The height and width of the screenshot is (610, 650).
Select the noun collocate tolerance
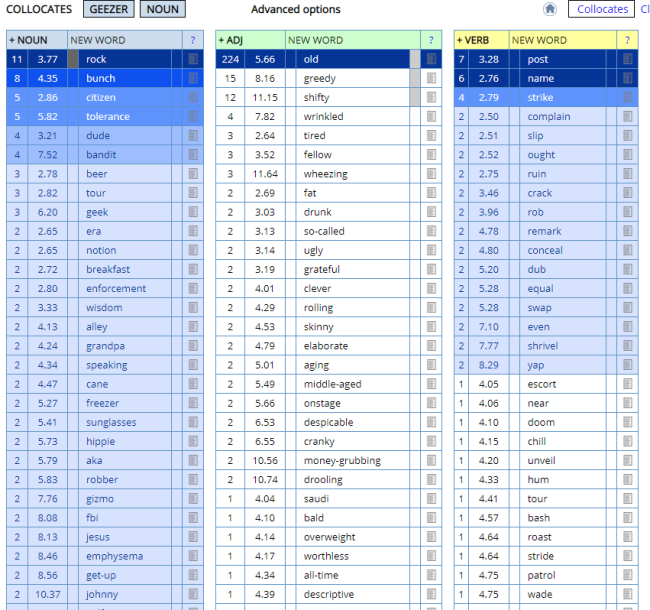click(x=108, y=116)
